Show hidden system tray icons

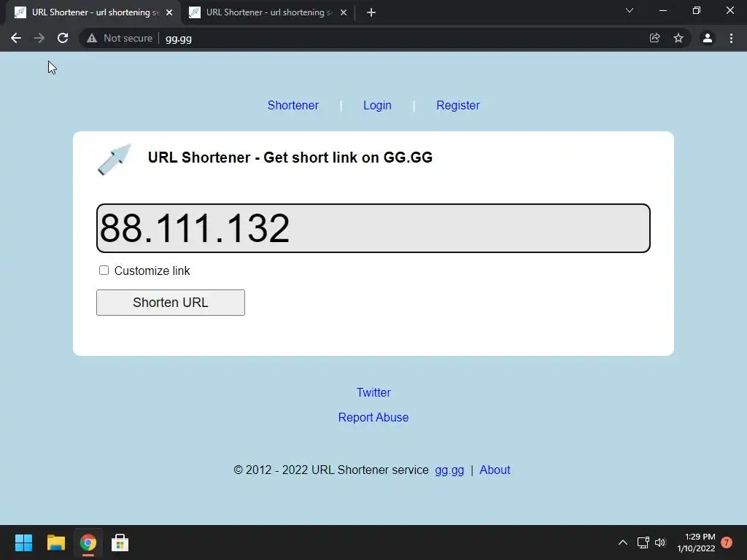pyautogui.click(x=623, y=542)
